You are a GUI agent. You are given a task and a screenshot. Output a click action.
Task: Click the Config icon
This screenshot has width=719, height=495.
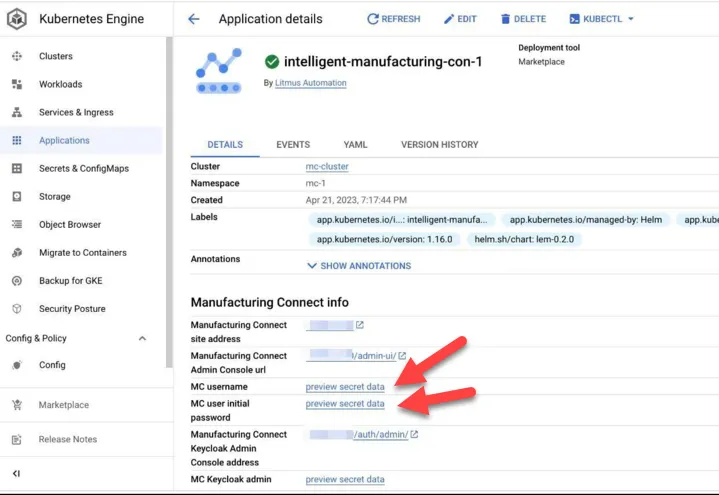(17, 365)
